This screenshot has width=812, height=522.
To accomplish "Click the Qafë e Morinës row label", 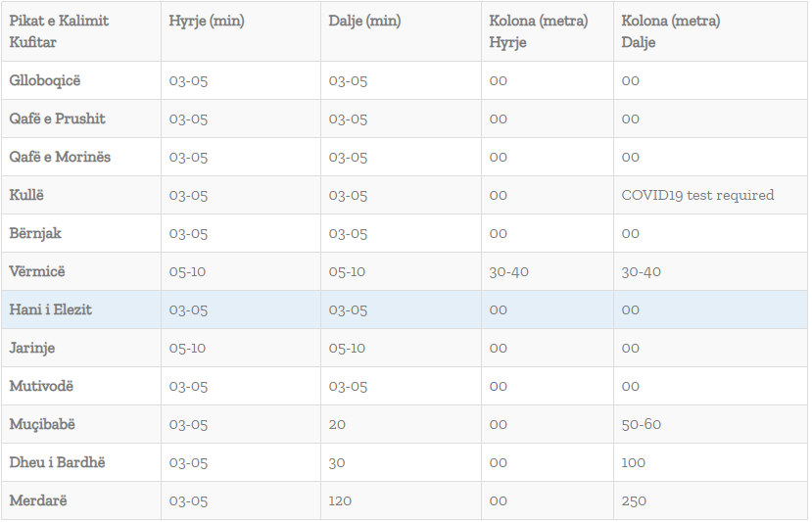I will click(x=60, y=157).
